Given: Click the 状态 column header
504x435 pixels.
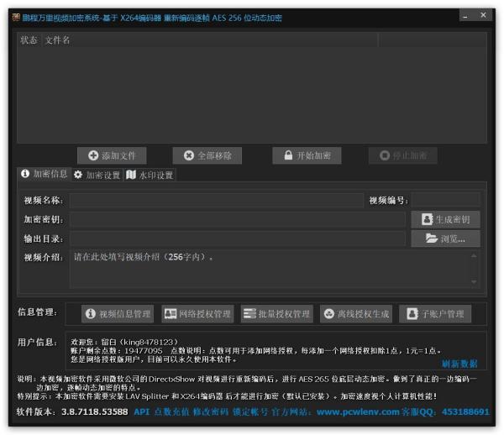Looking at the screenshot, I should click(x=29, y=40).
